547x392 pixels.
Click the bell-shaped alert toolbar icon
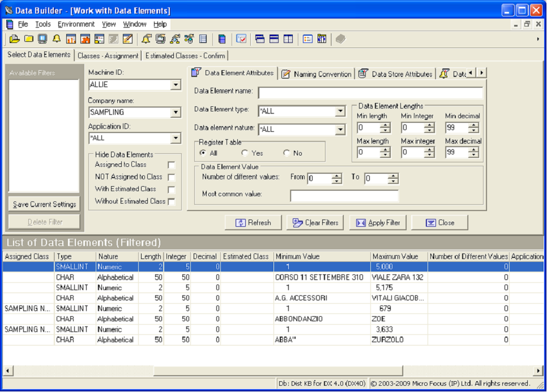56,39
